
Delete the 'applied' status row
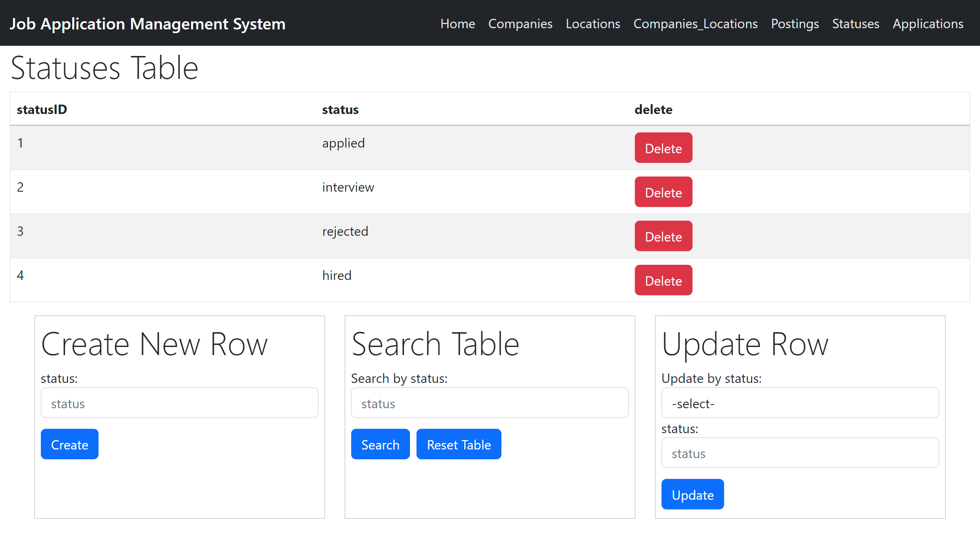pyautogui.click(x=663, y=148)
